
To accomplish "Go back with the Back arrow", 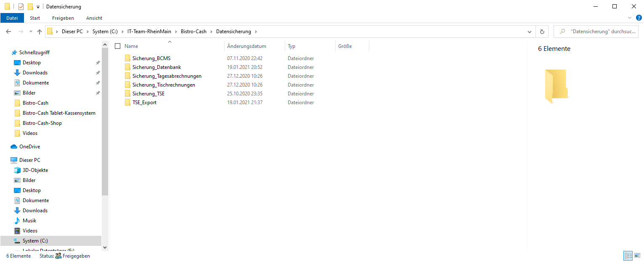I will coord(8,32).
